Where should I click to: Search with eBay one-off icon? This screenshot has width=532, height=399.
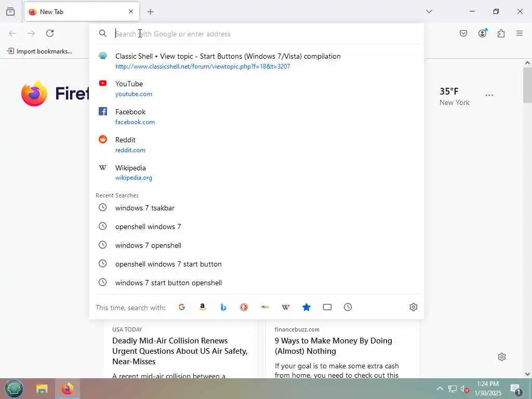click(x=265, y=307)
